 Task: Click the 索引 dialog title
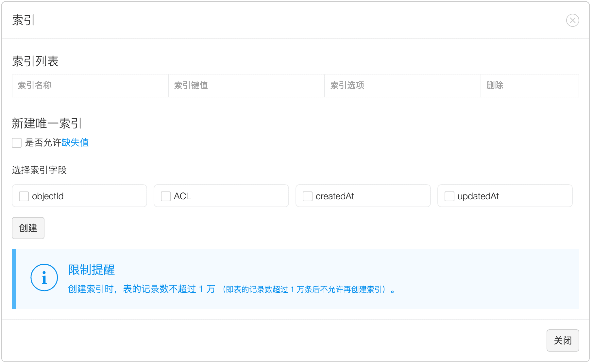point(24,20)
